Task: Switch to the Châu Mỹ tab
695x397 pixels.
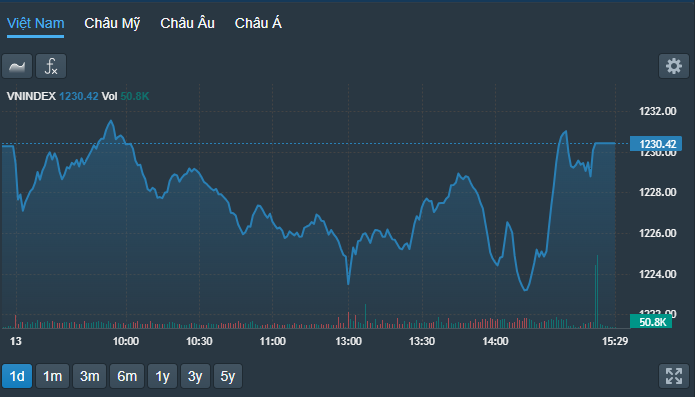Action: pyautogui.click(x=112, y=23)
